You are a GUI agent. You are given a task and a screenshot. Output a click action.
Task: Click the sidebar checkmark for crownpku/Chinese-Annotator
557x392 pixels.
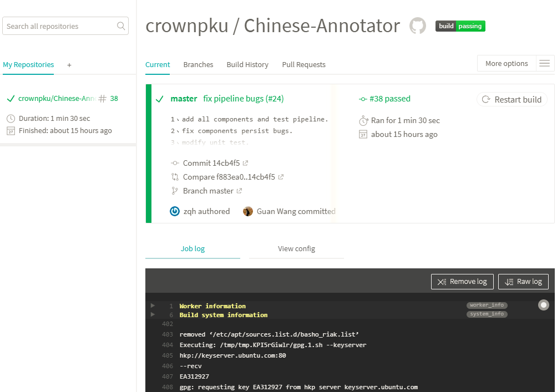[x=11, y=99]
